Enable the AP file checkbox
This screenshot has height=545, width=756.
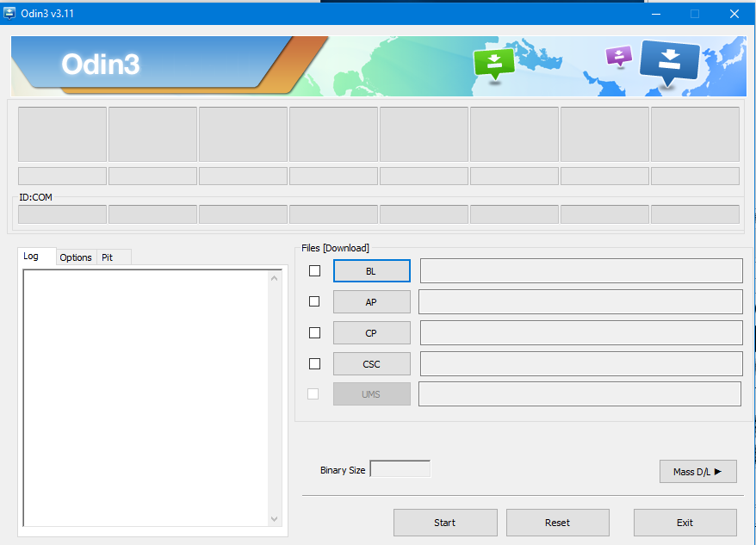pyautogui.click(x=314, y=301)
